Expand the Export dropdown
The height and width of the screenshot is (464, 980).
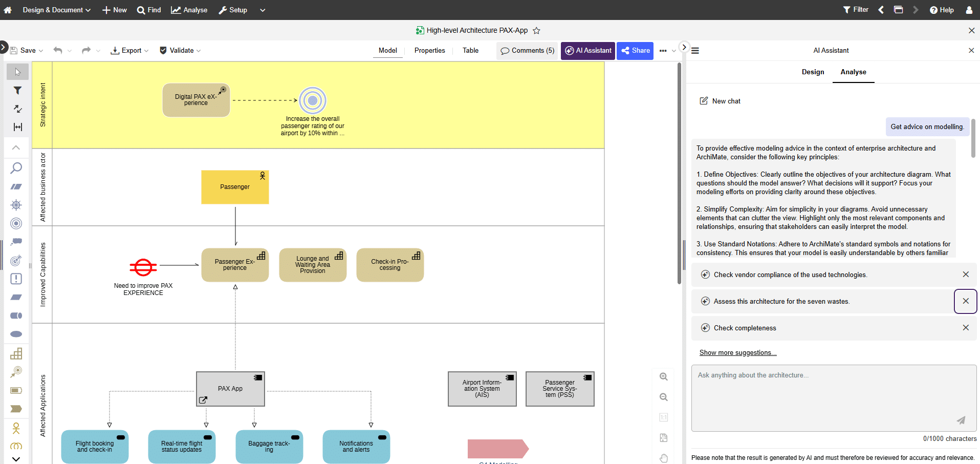pos(147,50)
